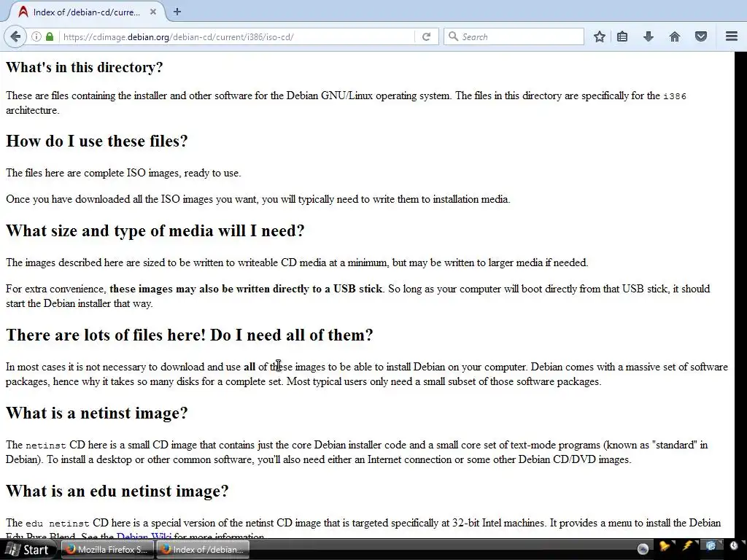Click the lightning bolt tray icon
The height and width of the screenshot is (560, 747).
(x=688, y=546)
